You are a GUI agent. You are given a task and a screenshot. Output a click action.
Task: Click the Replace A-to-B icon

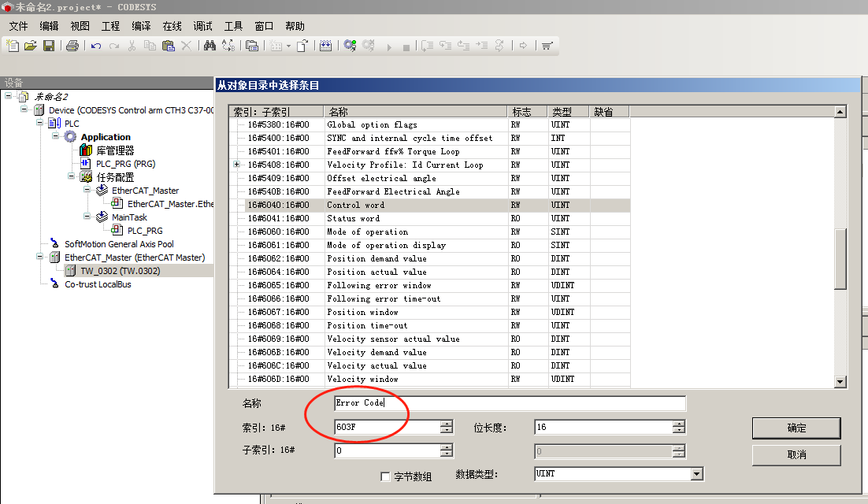coord(228,46)
